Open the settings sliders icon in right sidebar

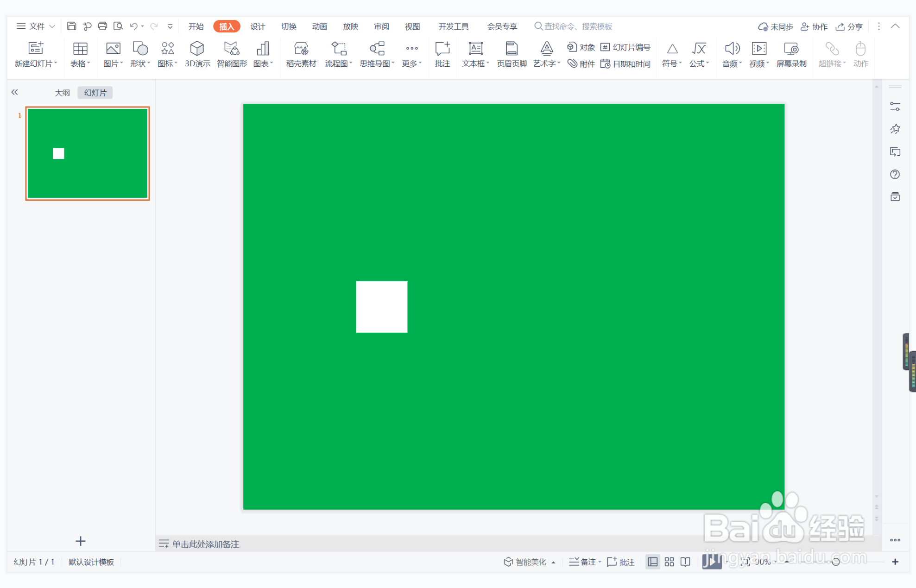[x=895, y=107]
